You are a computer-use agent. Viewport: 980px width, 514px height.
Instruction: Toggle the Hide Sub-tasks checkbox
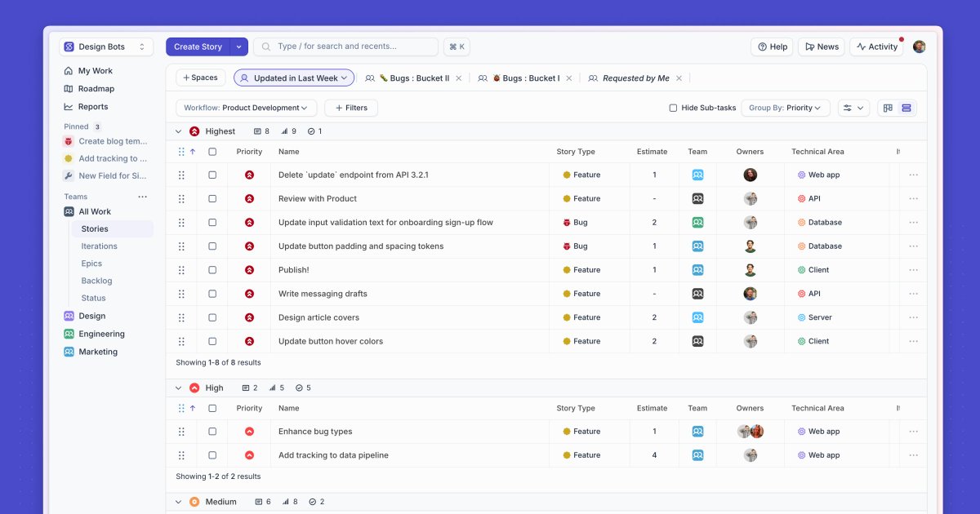[673, 108]
